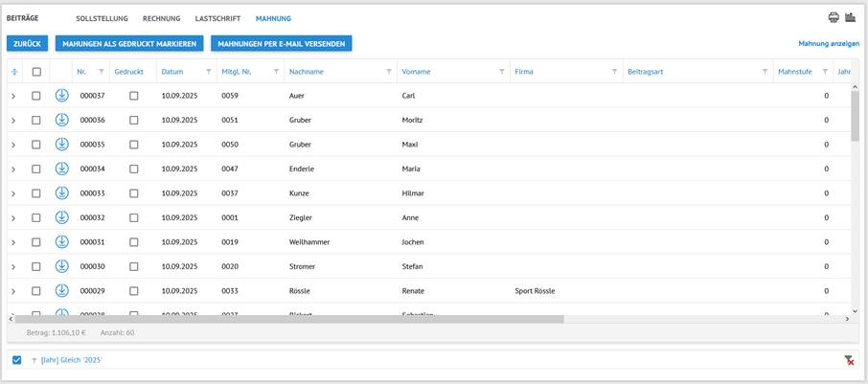Viewport: 868px width, 384px height.
Task: Remove the active filter with red-x funnel icon
Action: [x=849, y=360]
